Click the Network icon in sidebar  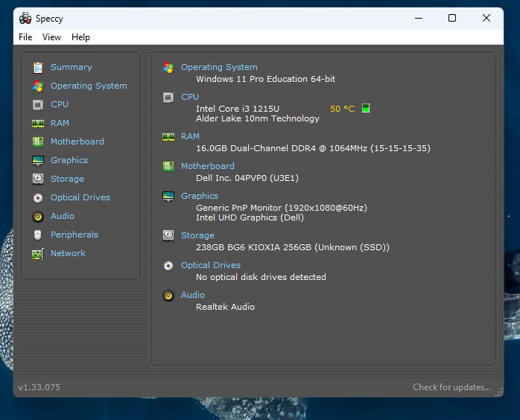tap(37, 253)
